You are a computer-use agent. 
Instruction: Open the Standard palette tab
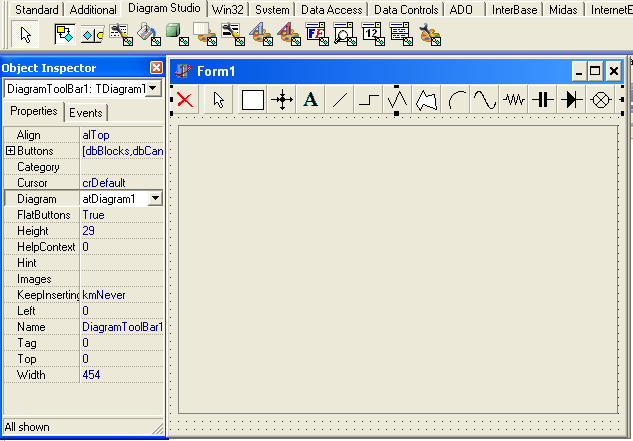click(36, 10)
